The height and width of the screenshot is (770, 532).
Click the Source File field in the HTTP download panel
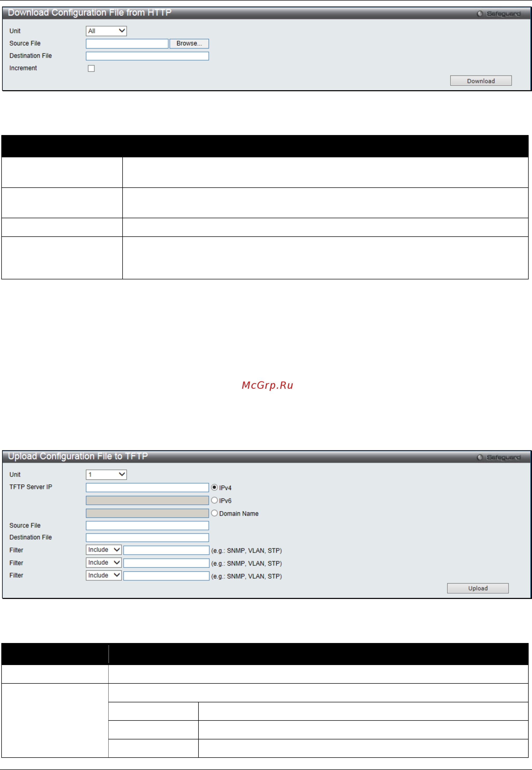pyautogui.click(x=127, y=44)
